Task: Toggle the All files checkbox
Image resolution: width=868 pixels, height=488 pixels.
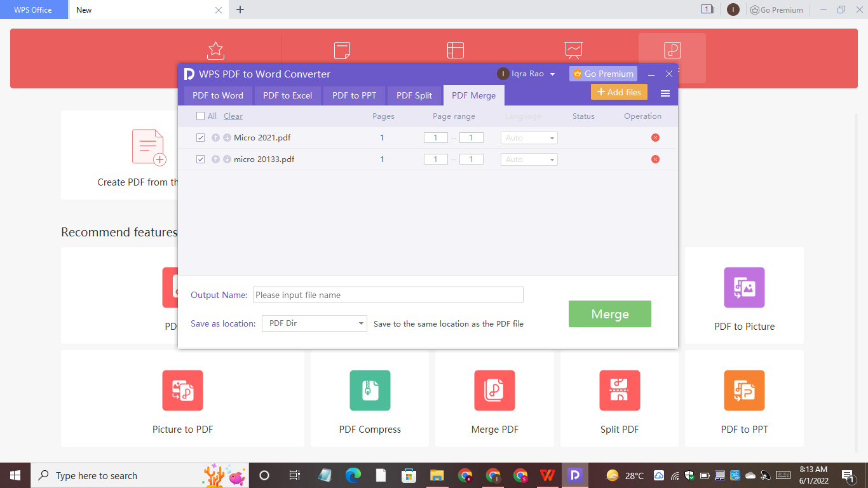Action: point(201,116)
